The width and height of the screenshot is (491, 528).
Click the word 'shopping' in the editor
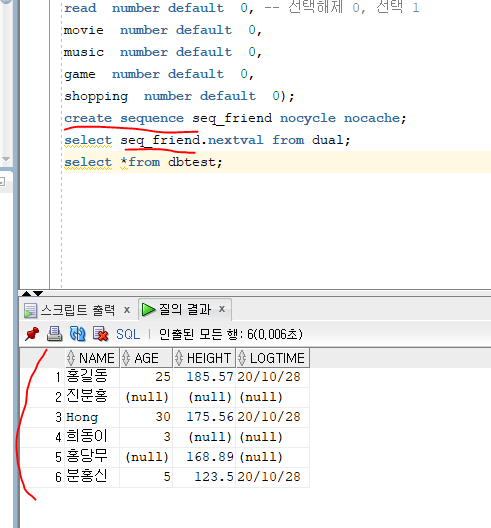point(96,97)
